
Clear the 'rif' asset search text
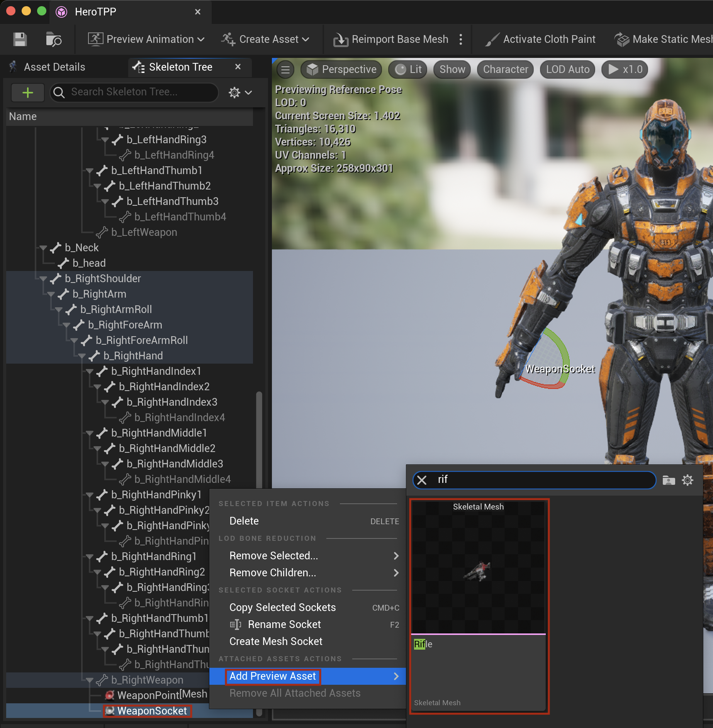point(422,480)
